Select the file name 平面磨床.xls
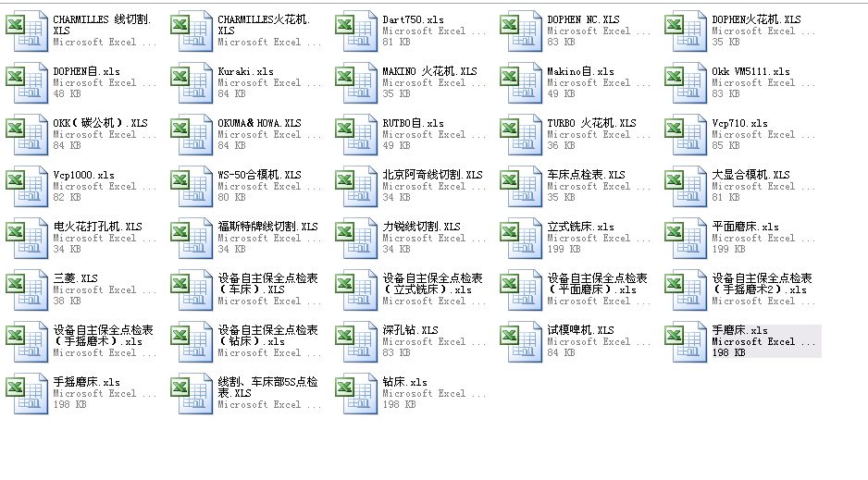868x480 pixels. [x=745, y=227]
